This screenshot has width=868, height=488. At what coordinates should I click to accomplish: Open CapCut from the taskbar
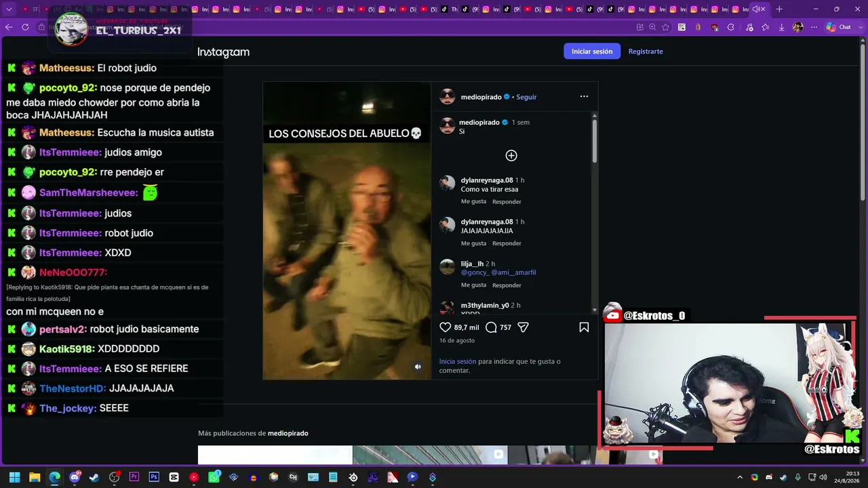(x=174, y=477)
